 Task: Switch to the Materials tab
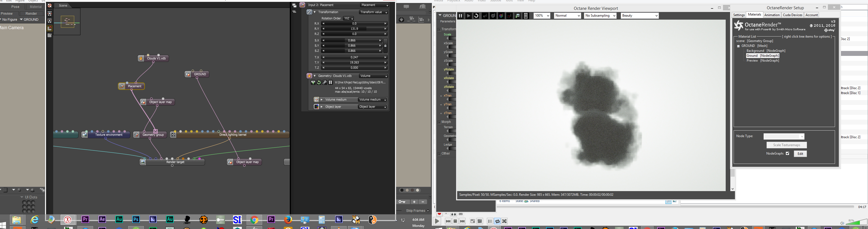754,15
